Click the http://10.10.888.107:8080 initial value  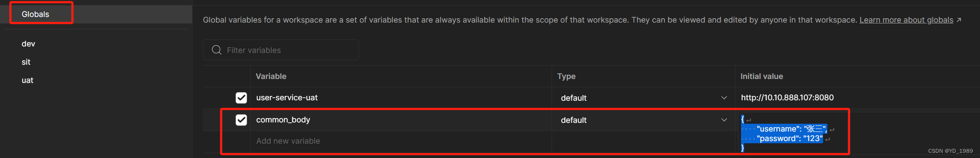[787, 98]
